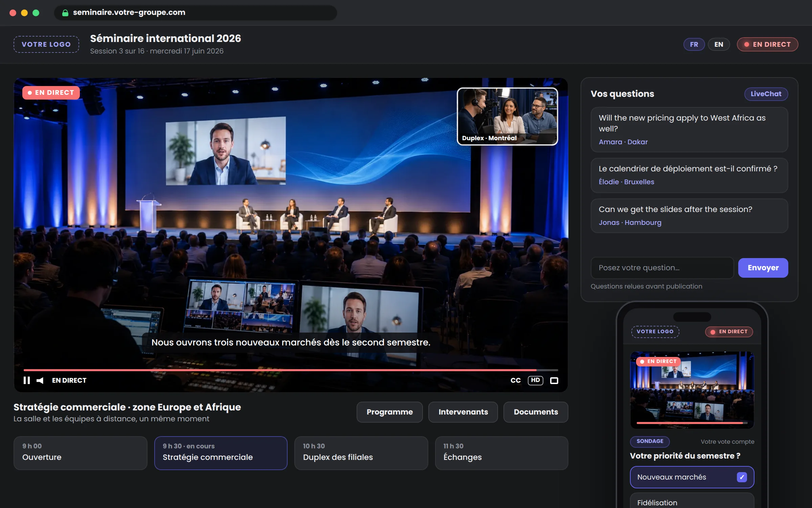
Task: Open Jonas's question about the slides
Action: 689,216
